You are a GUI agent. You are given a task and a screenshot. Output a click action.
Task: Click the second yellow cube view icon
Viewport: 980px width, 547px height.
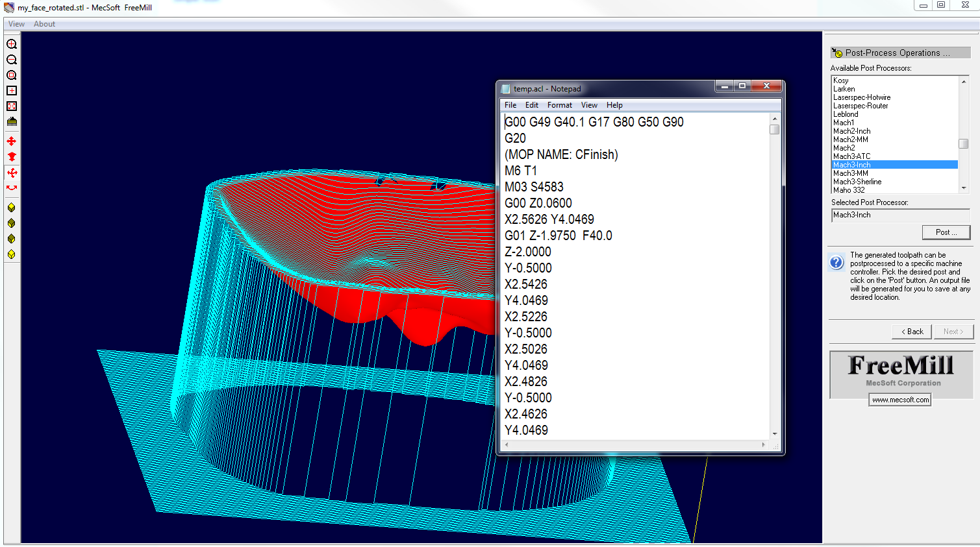click(12, 223)
